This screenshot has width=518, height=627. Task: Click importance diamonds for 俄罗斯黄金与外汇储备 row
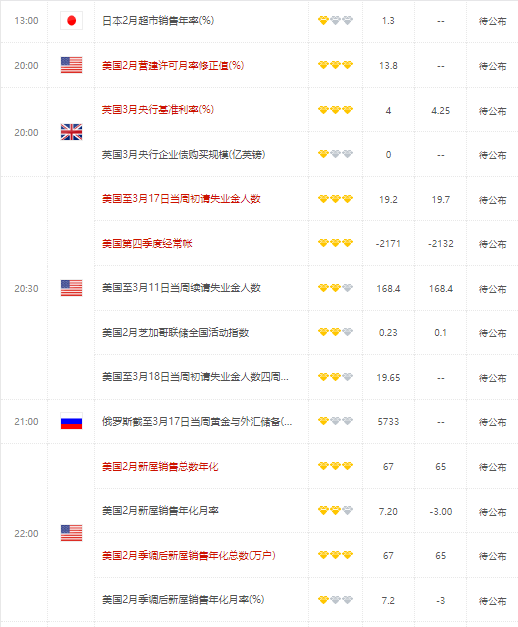point(335,421)
